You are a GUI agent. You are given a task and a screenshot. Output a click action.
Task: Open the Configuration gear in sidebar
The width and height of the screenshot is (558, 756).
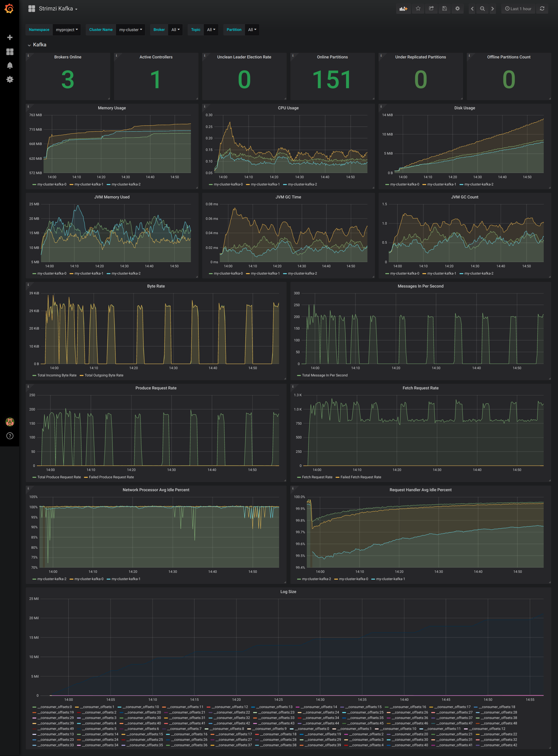coord(10,79)
